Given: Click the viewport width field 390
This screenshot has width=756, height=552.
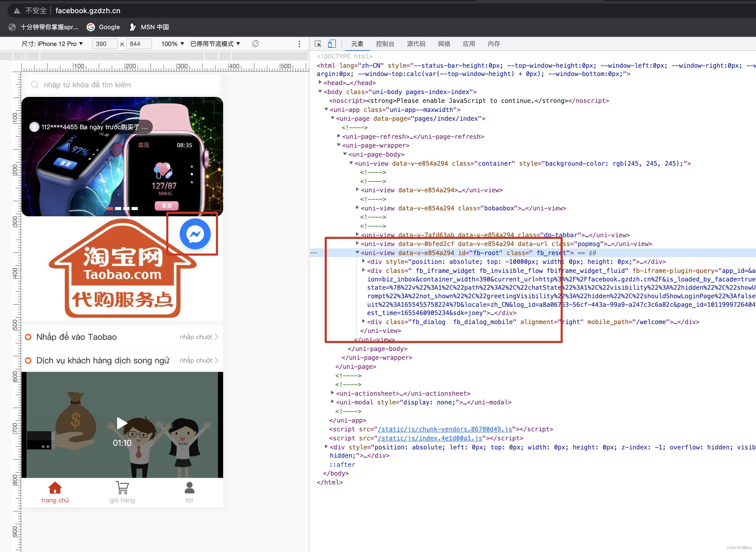Looking at the screenshot, I should [105, 44].
